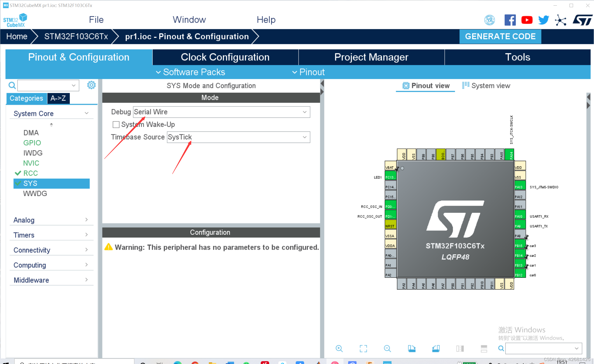Select NVIC in System Core list
This screenshot has height=364, width=594.
point(31,163)
